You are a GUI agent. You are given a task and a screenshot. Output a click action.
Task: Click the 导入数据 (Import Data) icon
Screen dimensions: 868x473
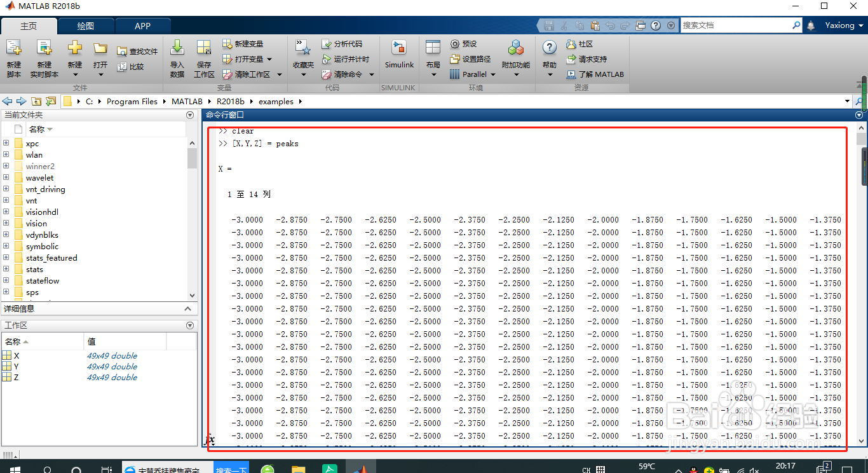pyautogui.click(x=177, y=48)
